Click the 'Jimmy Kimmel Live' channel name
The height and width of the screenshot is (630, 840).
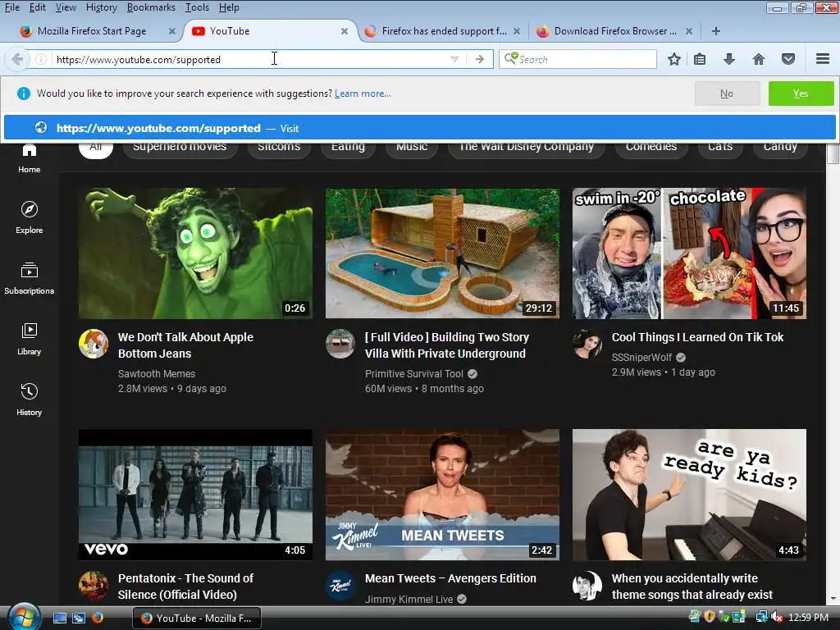pyautogui.click(x=409, y=599)
